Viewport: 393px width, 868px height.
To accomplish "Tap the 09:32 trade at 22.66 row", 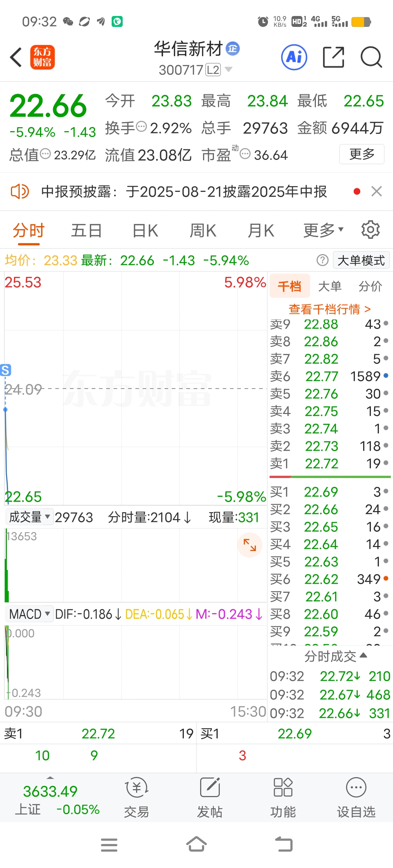I will click(x=330, y=713).
